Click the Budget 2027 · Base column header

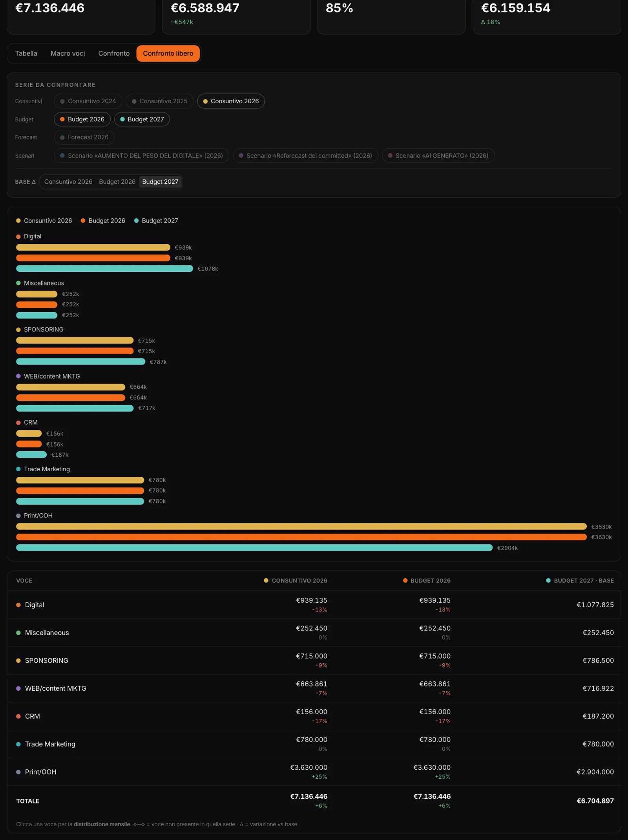pyautogui.click(x=580, y=580)
